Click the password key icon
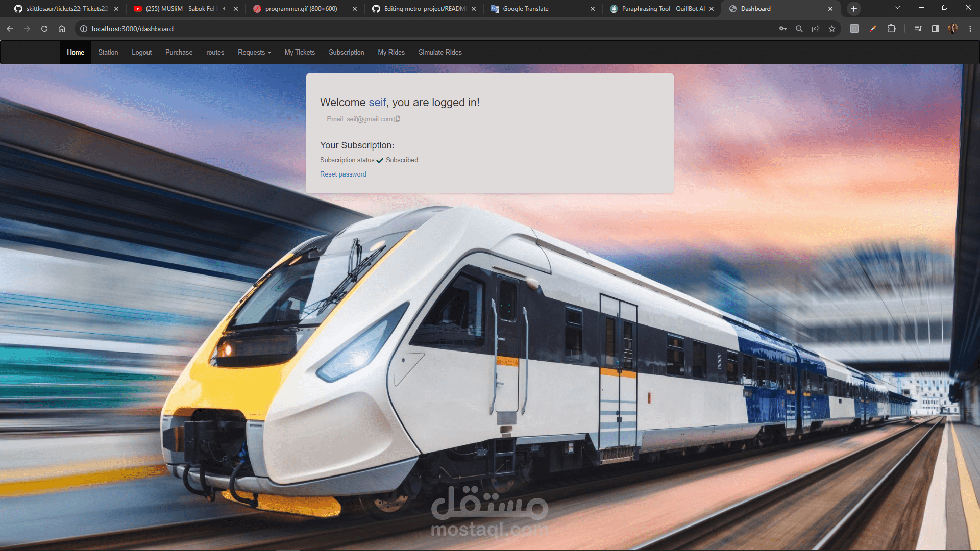The width and height of the screenshot is (980, 551). [x=782, y=29]
